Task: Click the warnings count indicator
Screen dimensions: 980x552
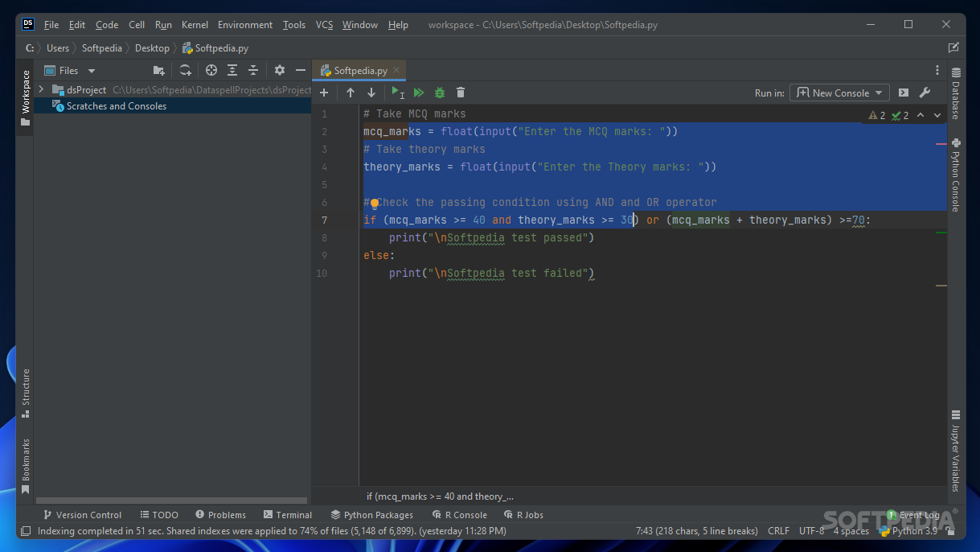Action: click(877, 115)
